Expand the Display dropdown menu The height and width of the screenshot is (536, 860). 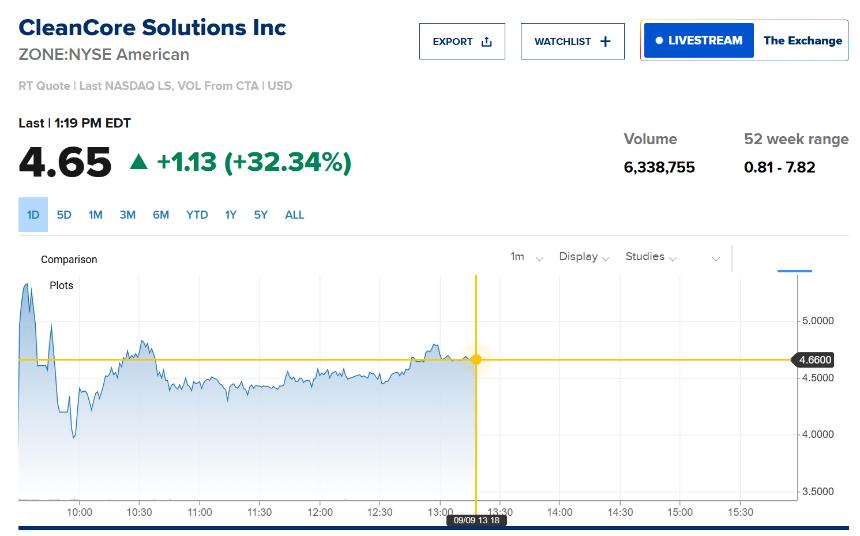[x=584, y=257]
